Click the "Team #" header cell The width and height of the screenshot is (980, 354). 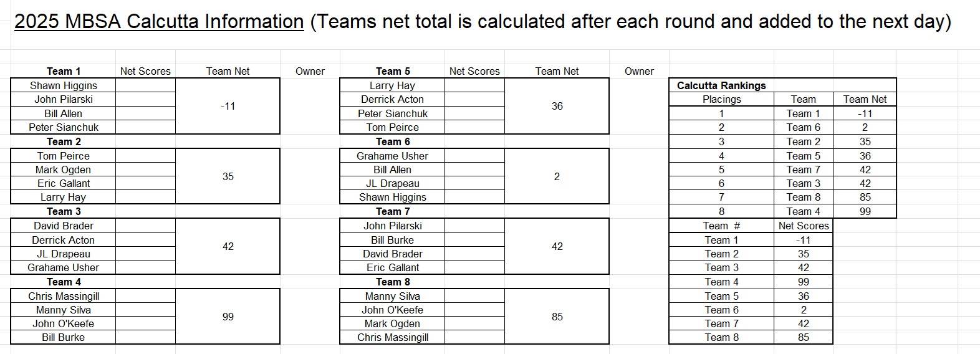coord(721,226)
